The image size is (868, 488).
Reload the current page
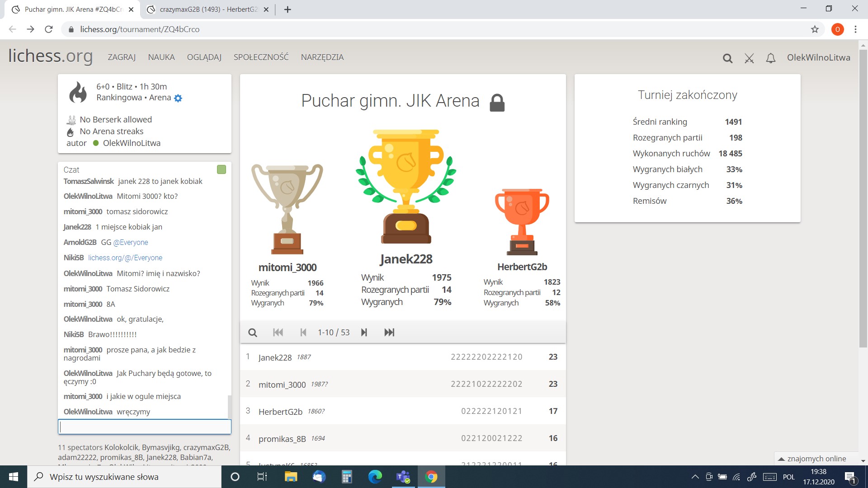[x=49, y=29]
